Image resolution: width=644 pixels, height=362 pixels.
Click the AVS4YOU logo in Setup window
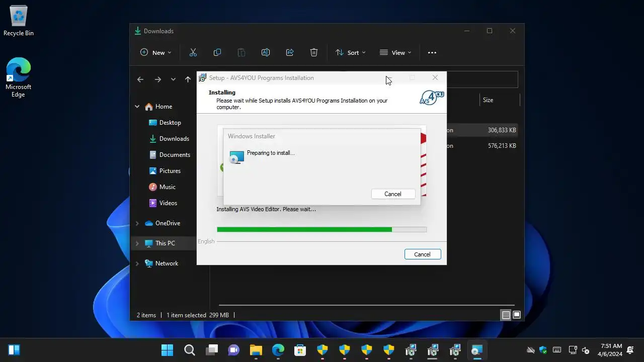[432, 98]
